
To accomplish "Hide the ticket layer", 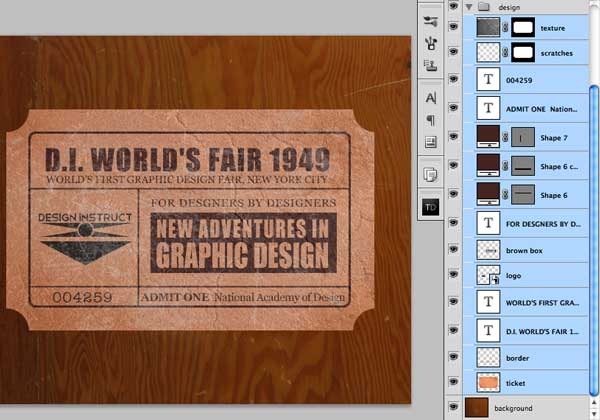I will [x=453, y=382].
